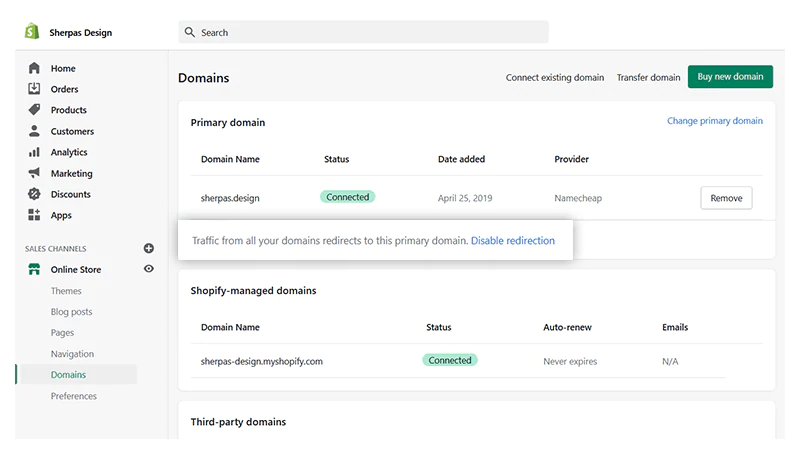Click Connect existing domain link
The width and height of the screenshot is (800, 454).
pos(554,77)
